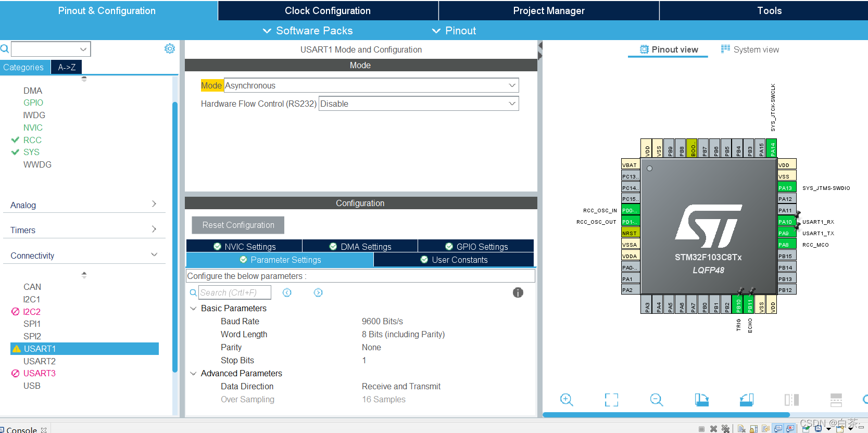Go to next parameter search result
Viewport: 868px width, 433px height.
coord(318,292)
